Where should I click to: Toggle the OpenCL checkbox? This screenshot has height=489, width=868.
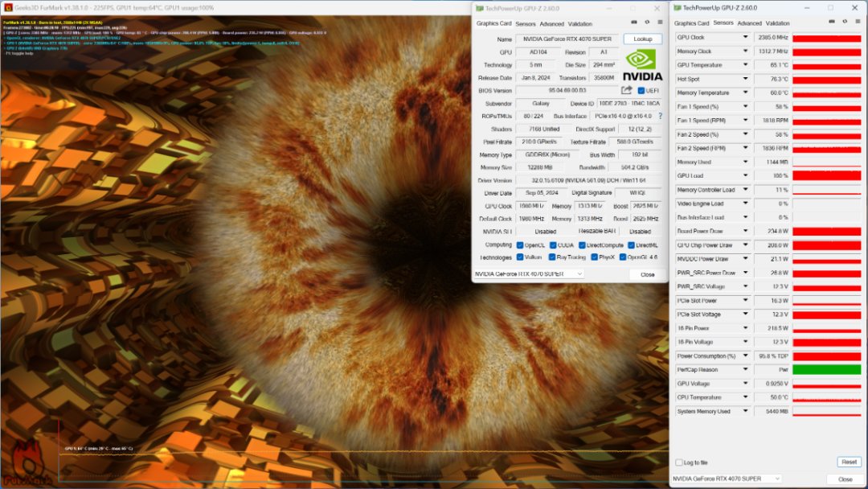[520, 245]
